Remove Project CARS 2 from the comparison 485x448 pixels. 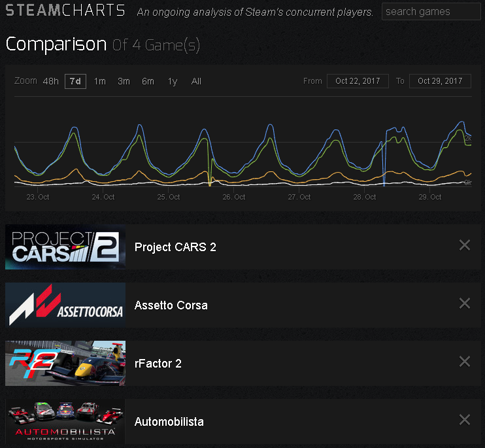pos(465,245)
